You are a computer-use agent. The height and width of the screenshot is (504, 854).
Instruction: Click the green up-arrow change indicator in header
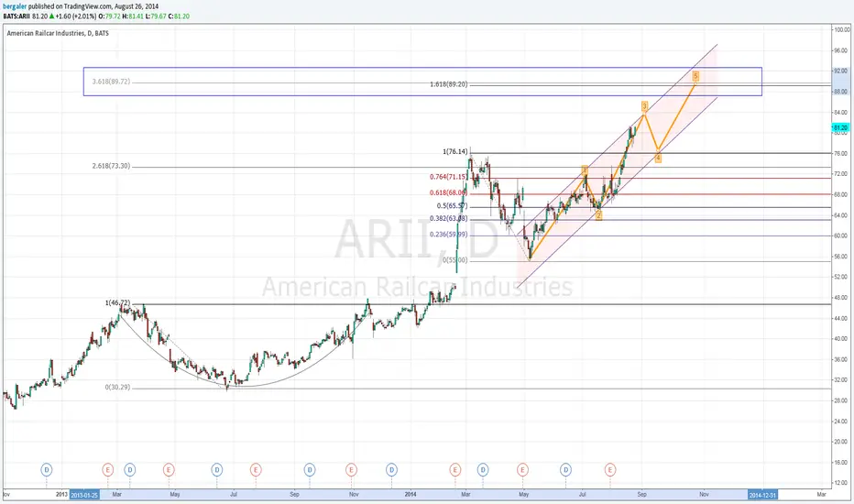click(51, 16)
